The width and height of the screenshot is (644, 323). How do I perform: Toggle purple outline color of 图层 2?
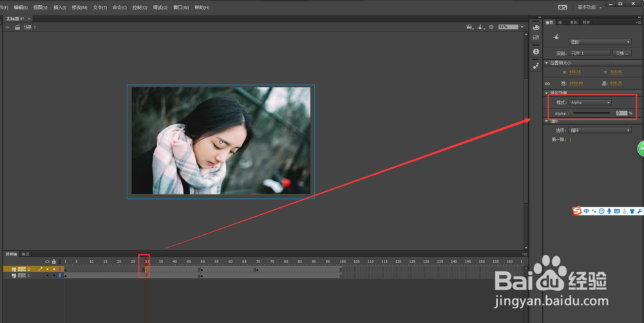pos(60,269)
